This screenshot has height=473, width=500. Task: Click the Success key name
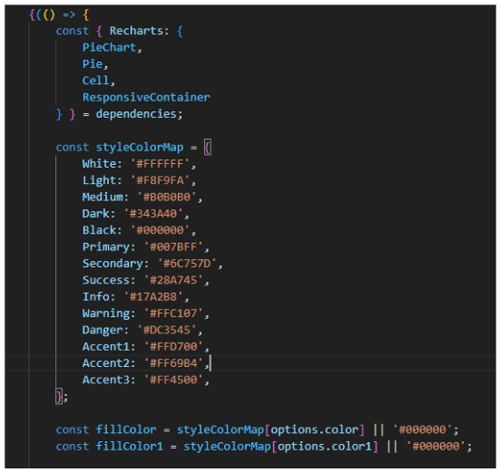tap(106, 280)
